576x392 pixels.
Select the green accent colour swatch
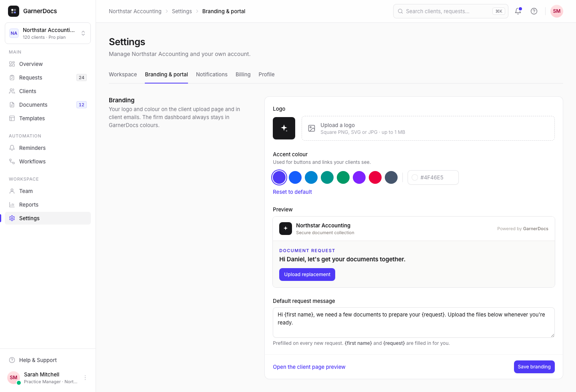[x=343, y=177]
